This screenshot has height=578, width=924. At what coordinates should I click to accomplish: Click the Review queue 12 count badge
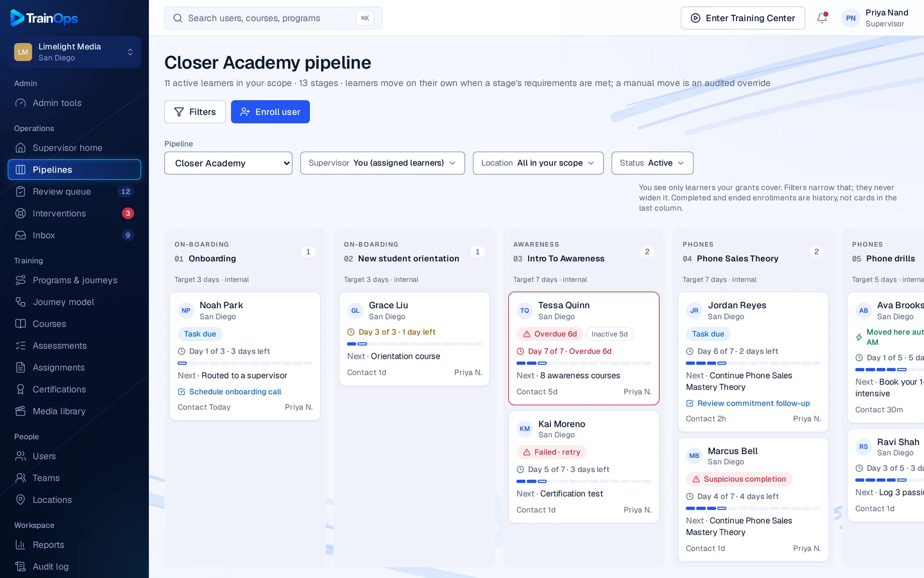coord(126,192)
